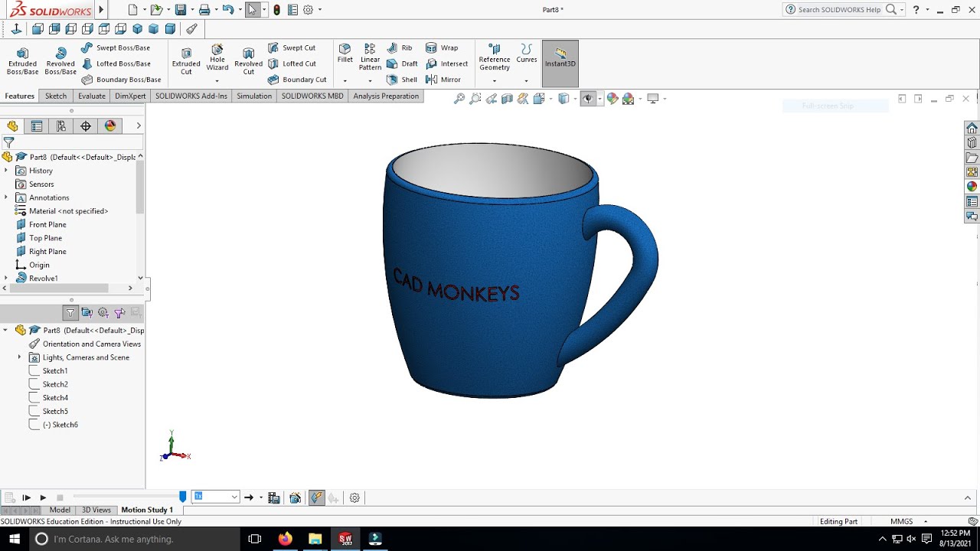
Task: Open the playback speed 1x dropdown
Action: click(234, 497)
